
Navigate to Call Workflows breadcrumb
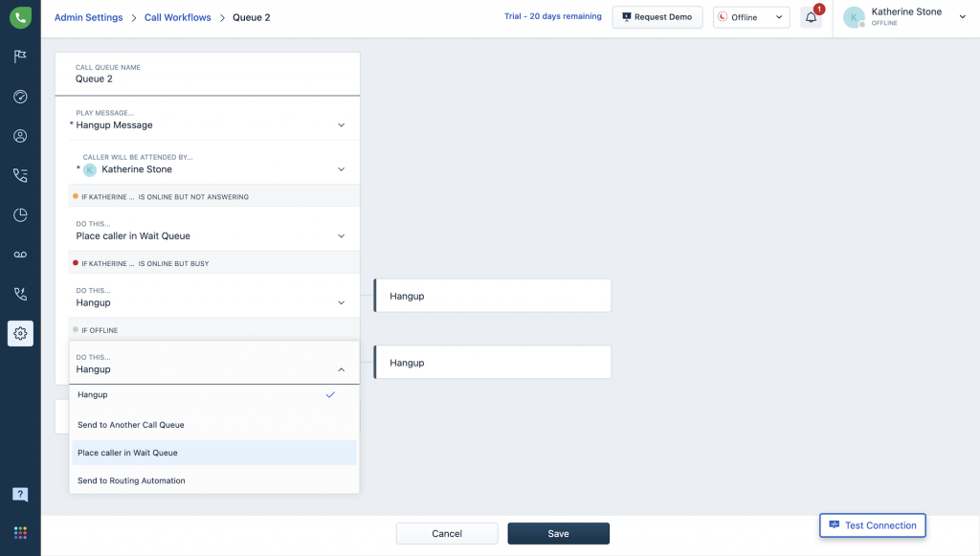(x=177, y=16)
